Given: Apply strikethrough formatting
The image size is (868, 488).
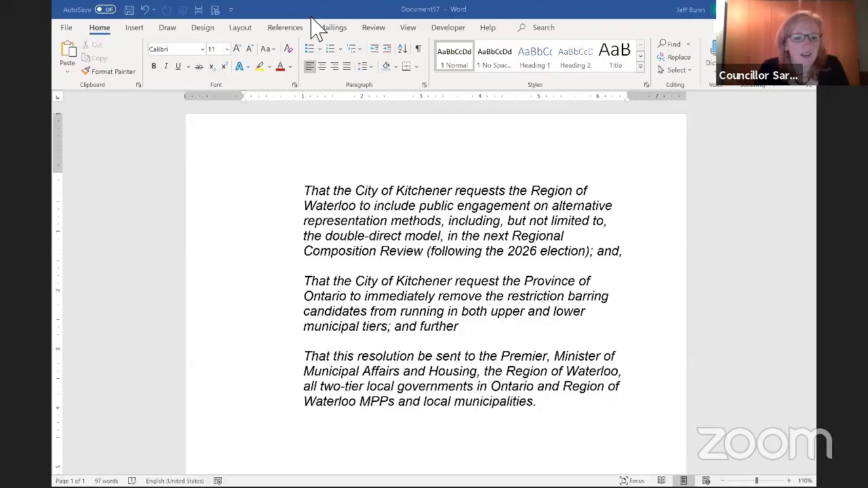Looking at the screenshot, I should [x=199, y=66].
